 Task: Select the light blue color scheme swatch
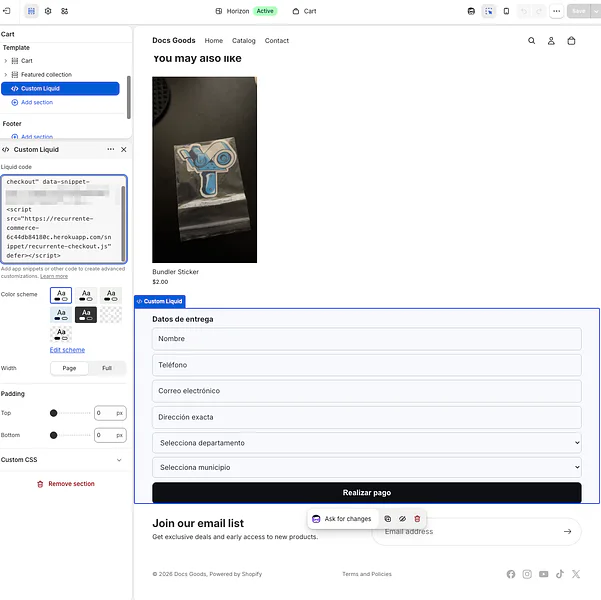(61, 315)
